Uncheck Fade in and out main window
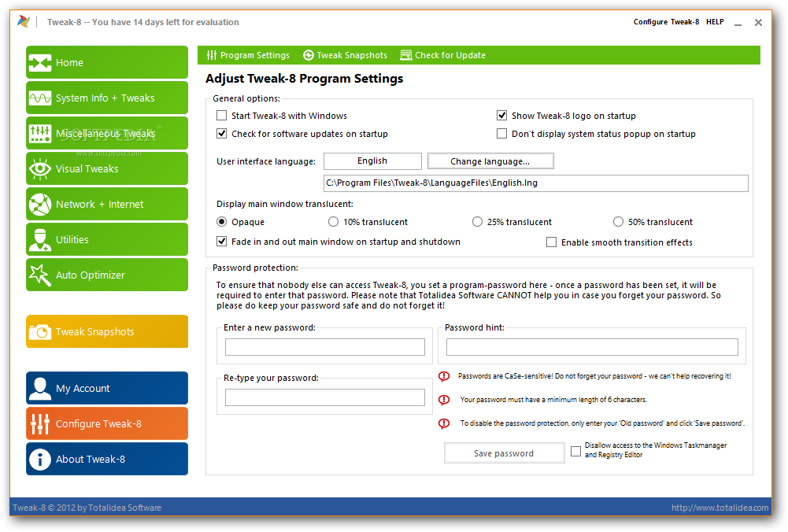The height and width of the screenshot is (532, 788). coord(222,242)
